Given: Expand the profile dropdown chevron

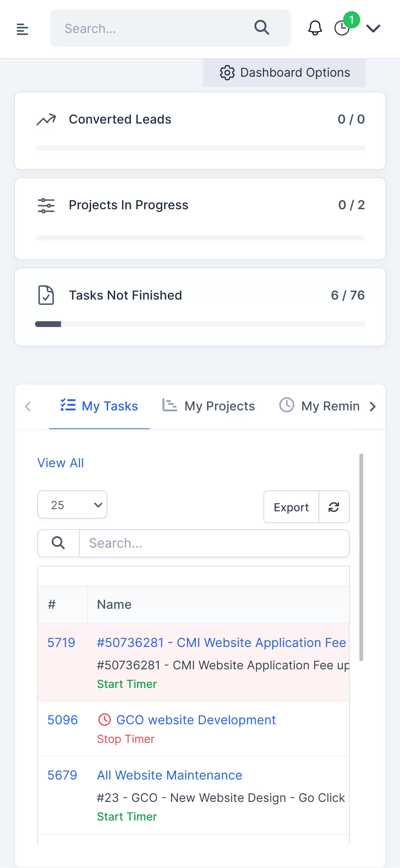Looking at the screenshot, I should coord(373,29).
